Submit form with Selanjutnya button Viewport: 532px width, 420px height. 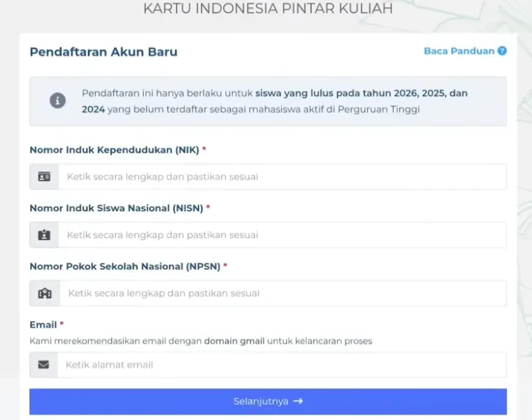point(268,401)
